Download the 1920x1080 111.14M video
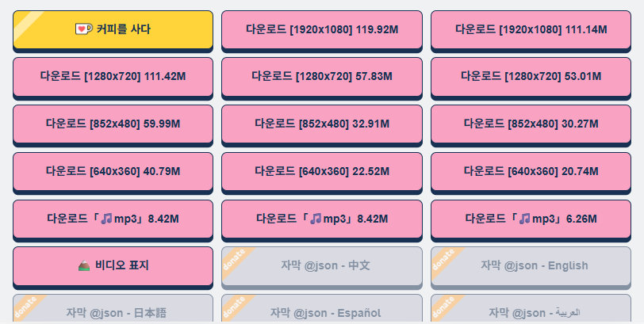The height and width of the screenshot is (324, 644). point(531,30)
